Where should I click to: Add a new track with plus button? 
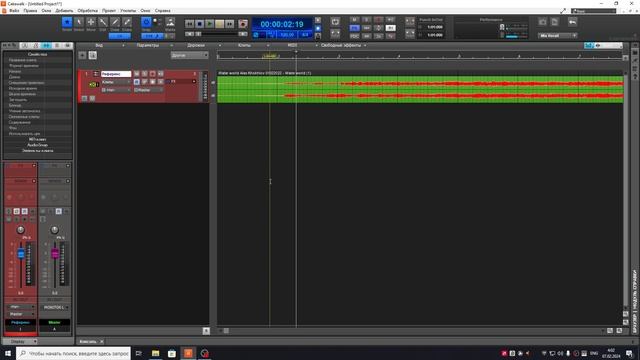82,55
